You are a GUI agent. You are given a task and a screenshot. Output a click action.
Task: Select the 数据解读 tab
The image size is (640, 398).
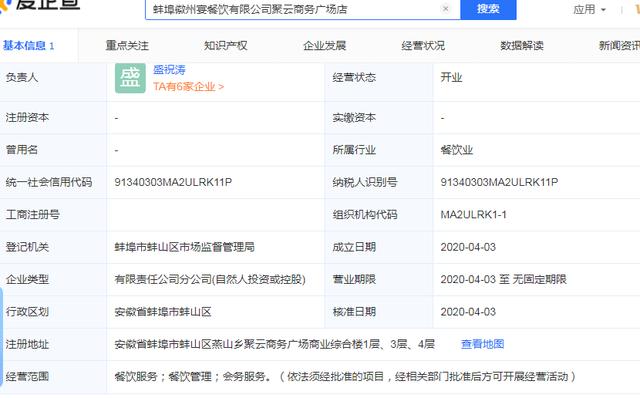click(522, 45)
